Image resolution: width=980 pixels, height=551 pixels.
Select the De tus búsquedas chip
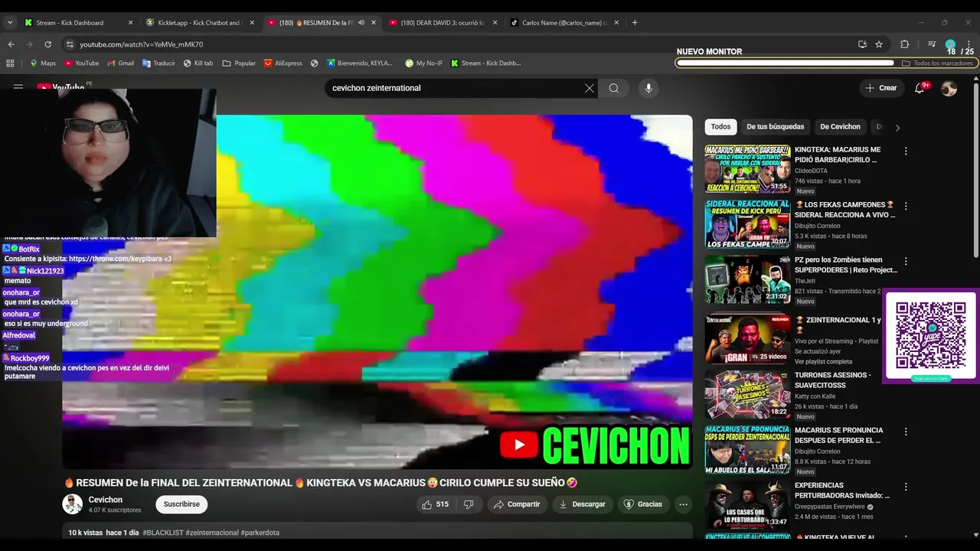tap(775, 127)
